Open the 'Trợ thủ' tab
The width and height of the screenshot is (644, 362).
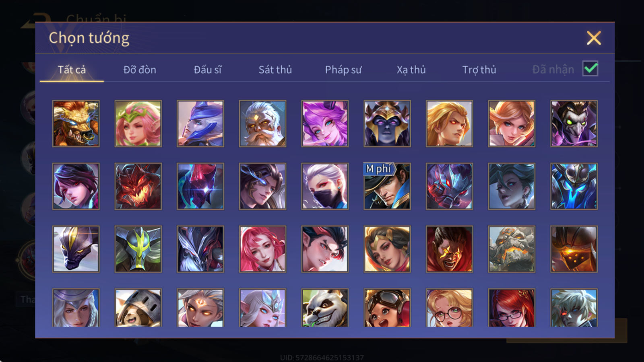(x=479, y=70)
